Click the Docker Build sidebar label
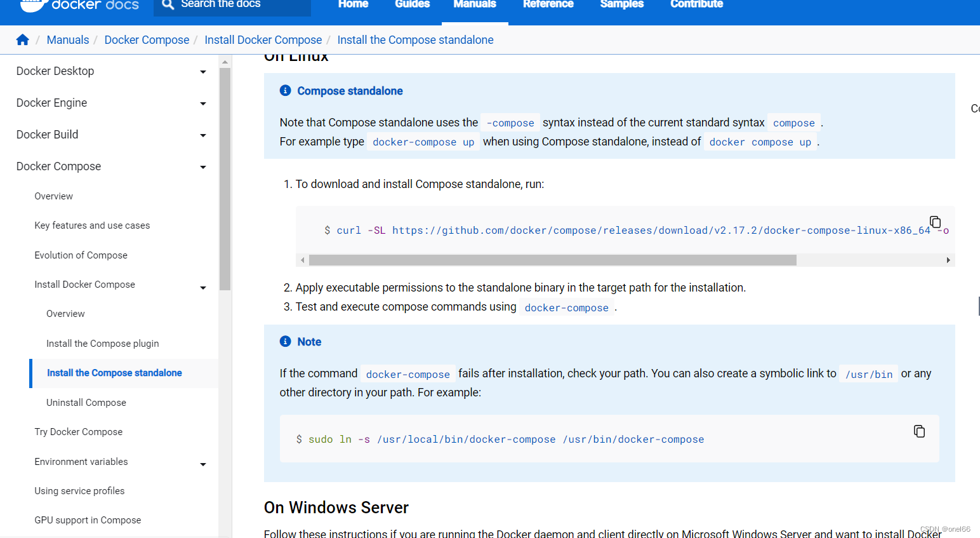 tap(47, 135)
